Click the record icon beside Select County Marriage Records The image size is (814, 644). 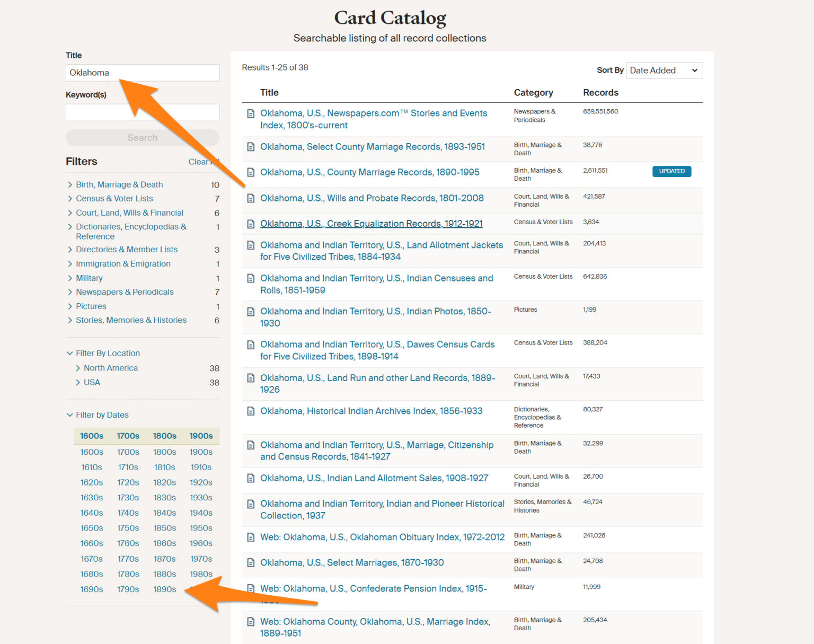pyautogui.click(x=251, y=146)
